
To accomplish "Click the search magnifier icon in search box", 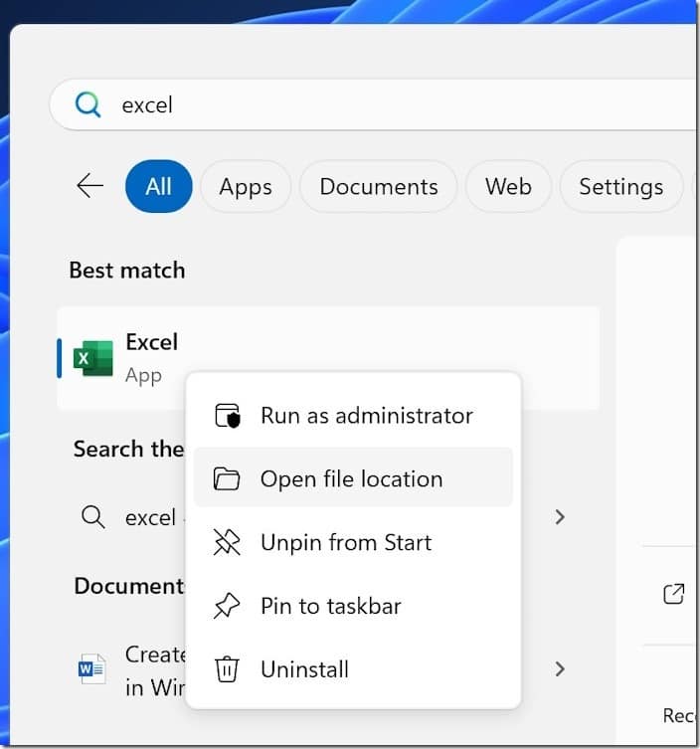I will 87,104.
